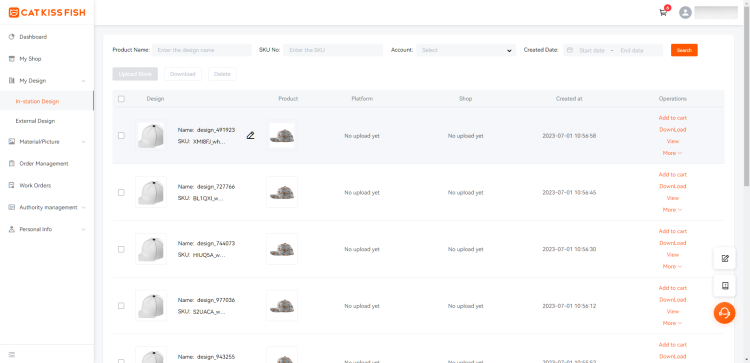Viewport: 750px width, 363px height.
Task: Add design_977036 to cart
Action: click(x=673, y=288)
